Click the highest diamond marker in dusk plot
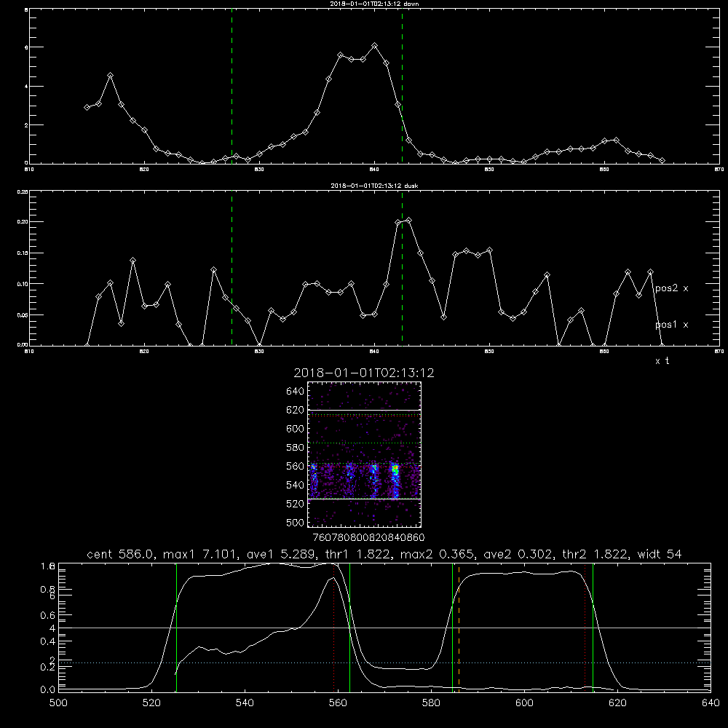The height and width of the screenshot is (728, 728). point(408,220)
